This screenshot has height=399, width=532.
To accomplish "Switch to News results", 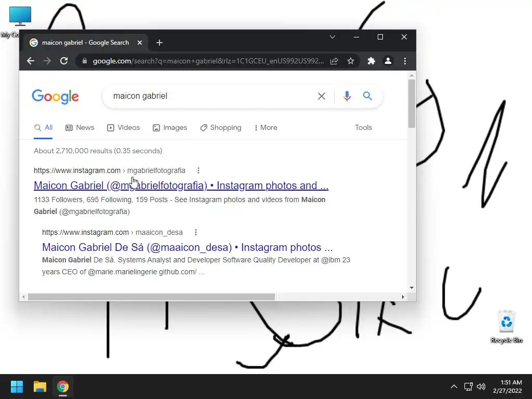I will (79, 128).
